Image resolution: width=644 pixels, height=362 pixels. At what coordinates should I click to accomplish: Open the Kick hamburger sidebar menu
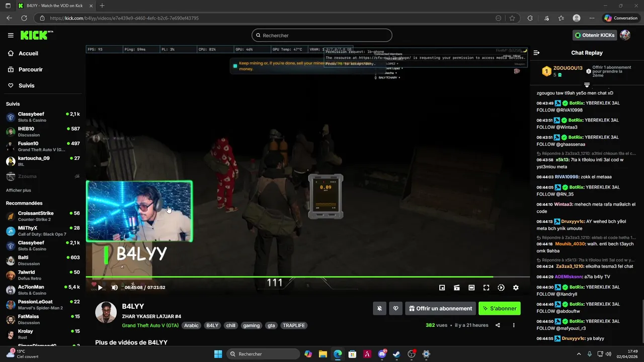[11, 35]
